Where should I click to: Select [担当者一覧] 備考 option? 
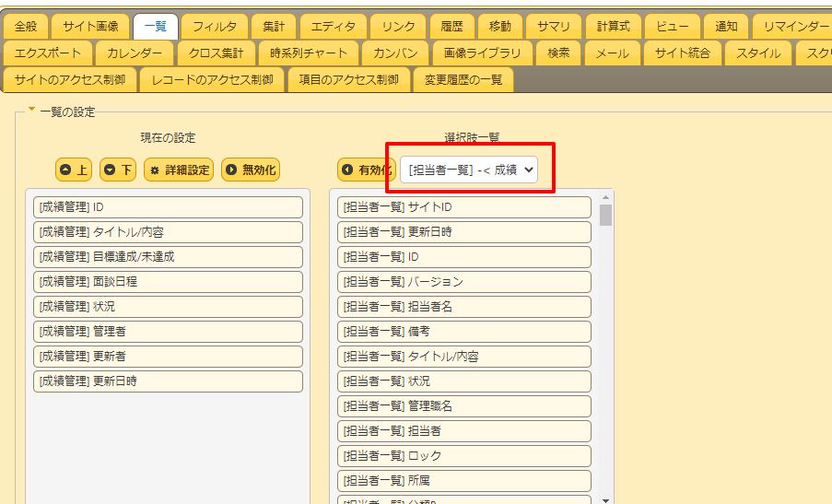[464, 332]
